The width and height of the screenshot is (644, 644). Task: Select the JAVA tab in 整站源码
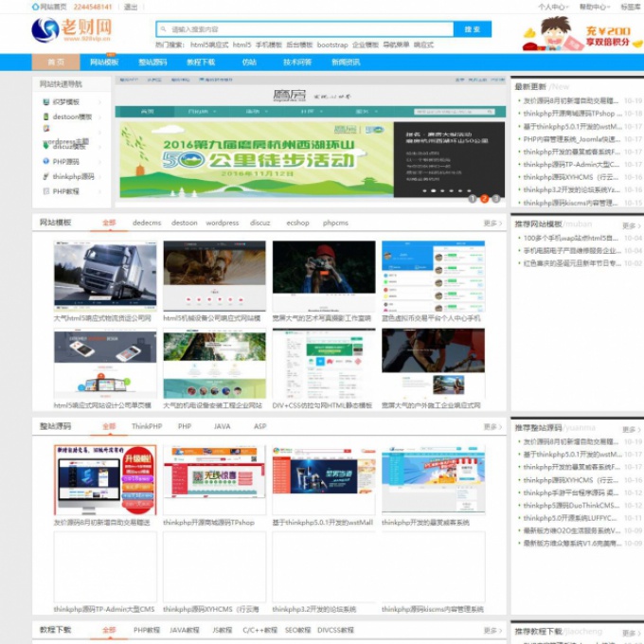tap(223, 426)
